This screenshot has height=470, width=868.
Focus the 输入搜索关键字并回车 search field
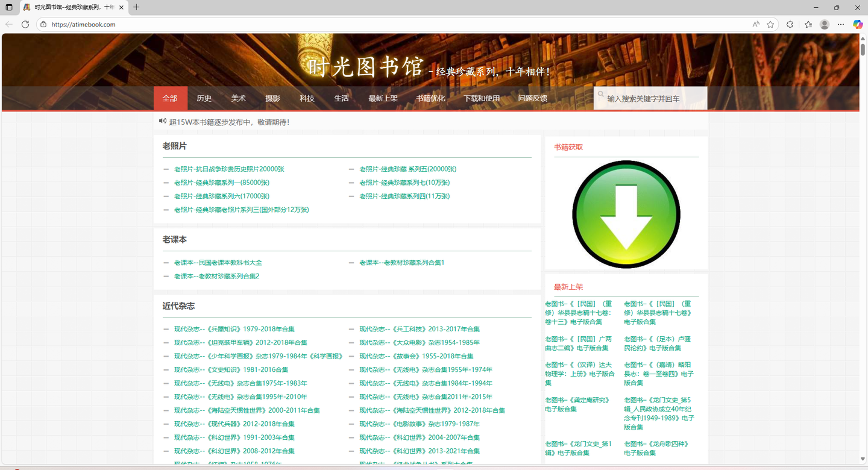click(x=650, y=98)
